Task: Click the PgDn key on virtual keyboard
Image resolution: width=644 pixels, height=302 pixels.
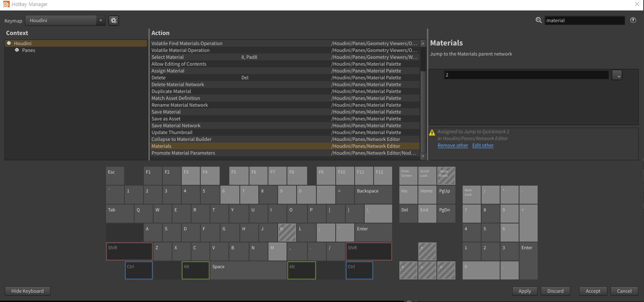Action: [x=446, y=213]
